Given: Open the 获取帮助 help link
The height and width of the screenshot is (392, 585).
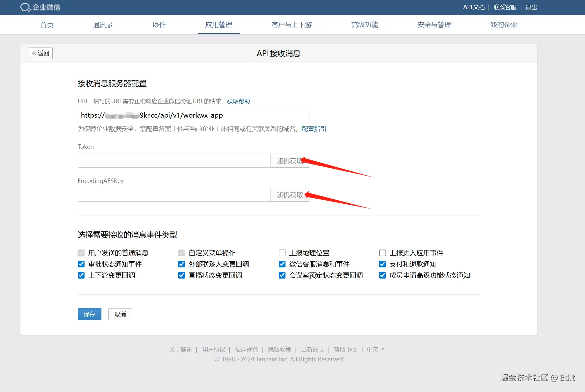Looking at the screenshot, I should tap(238, 101).
